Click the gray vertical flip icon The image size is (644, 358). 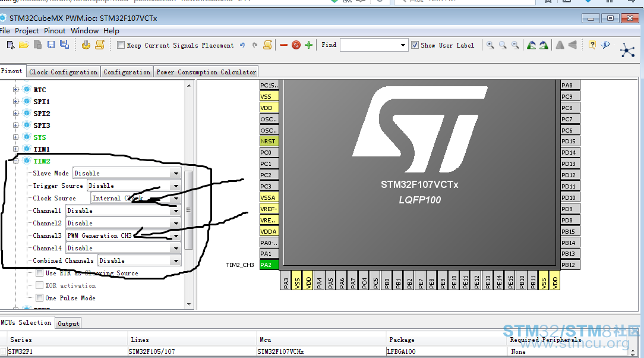573,45
